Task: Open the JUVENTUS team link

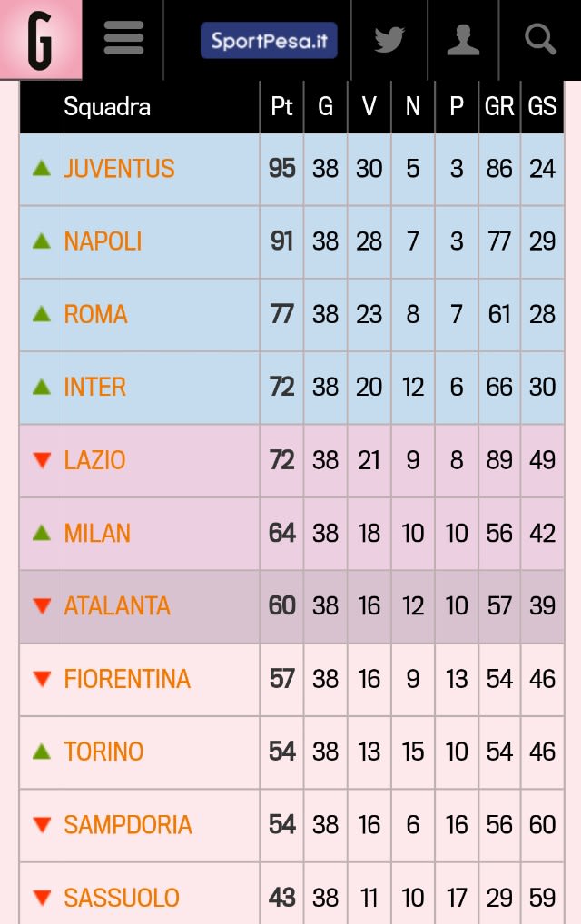Action: click(x=119, y=169)
